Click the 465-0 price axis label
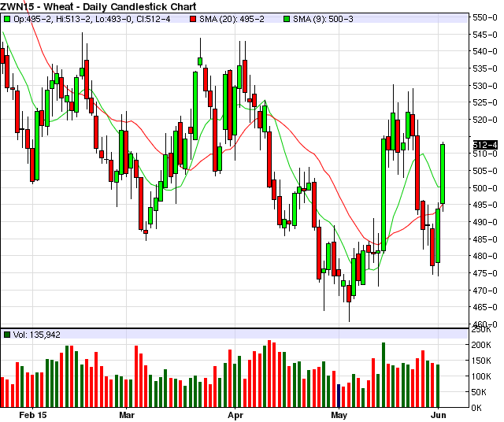 pos(485,307)
